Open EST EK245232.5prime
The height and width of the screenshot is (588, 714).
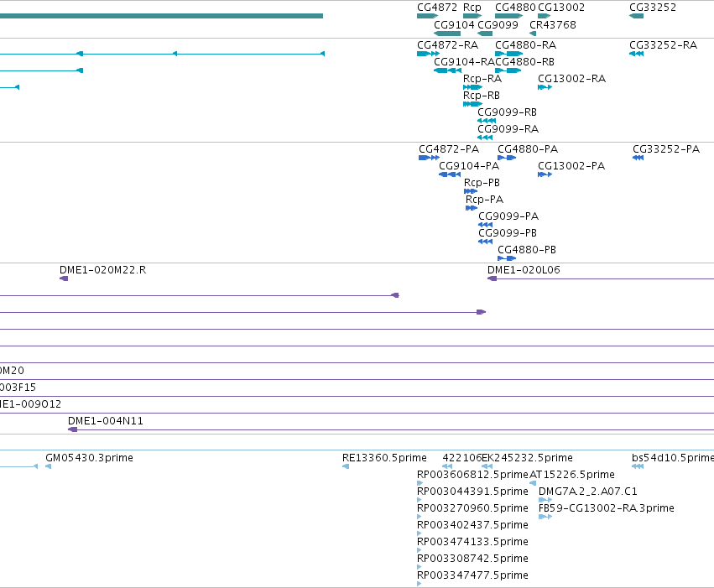point(527,458)
